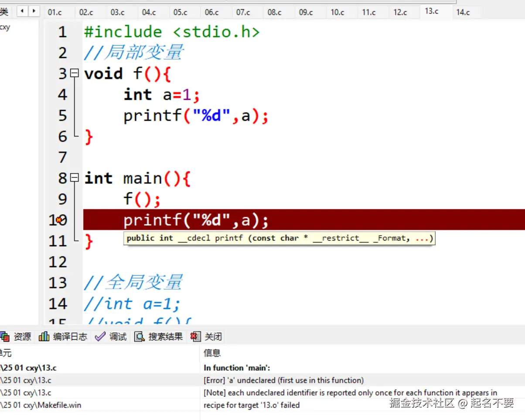Open the 12.c tab
525x420 pixels.
pyautogui.click(x=400, y=12)
